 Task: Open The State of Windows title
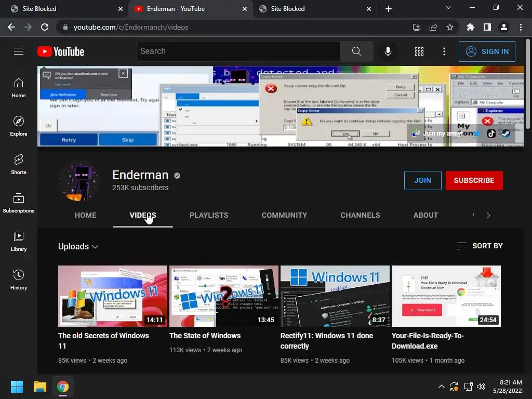205,336
